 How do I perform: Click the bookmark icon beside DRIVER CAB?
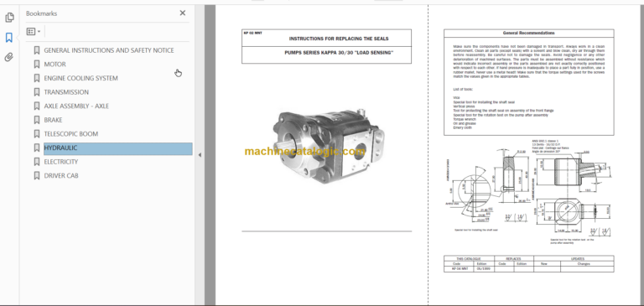point(37,176)
